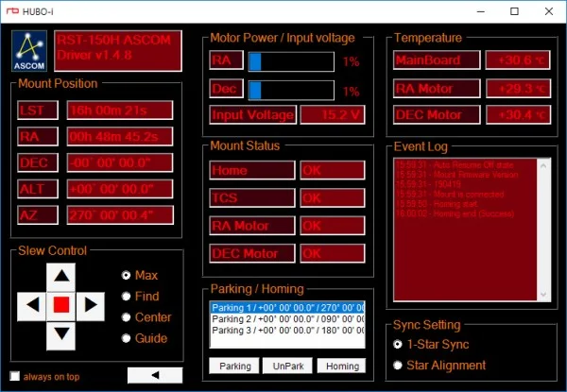567x392 pixels.
Task: Click the DEC Motor temperature +30.4 value
Action: pos(518,115)
